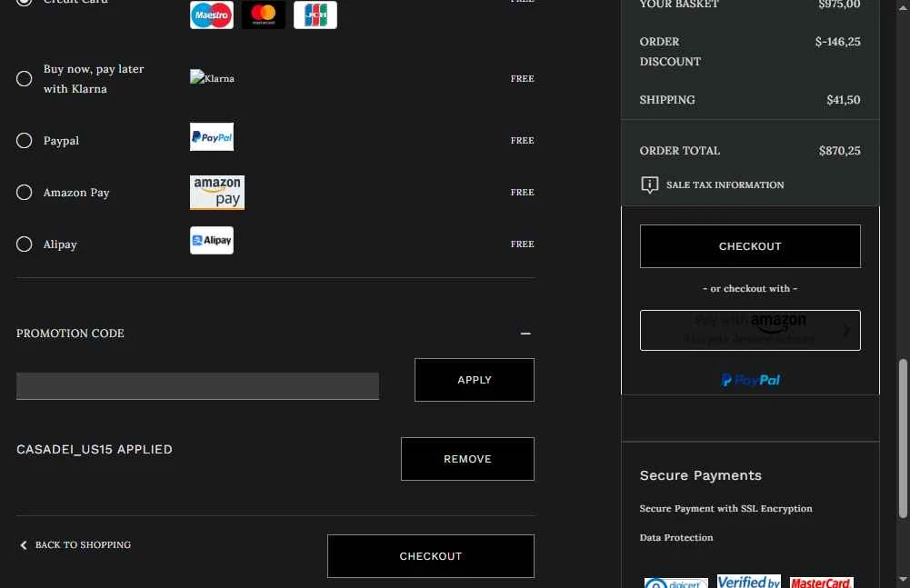
Task: Click the promotion code input field
Action: [197, 386]
